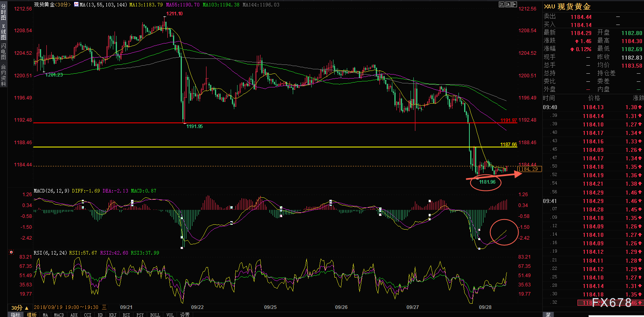Image resolution: width=644 pixels, height=317 pixels.
Task: Switch to 分时图 side tab
Action: pos(4,12)
